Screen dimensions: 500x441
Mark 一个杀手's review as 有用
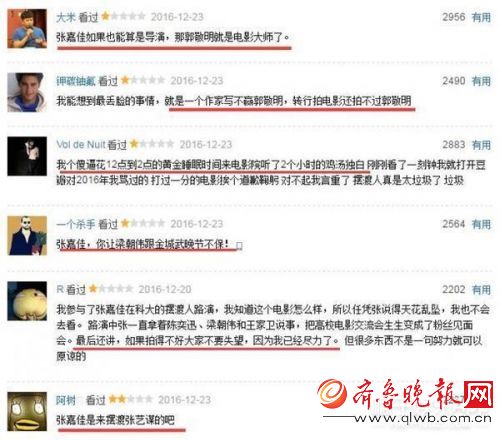tap(481, 224)
